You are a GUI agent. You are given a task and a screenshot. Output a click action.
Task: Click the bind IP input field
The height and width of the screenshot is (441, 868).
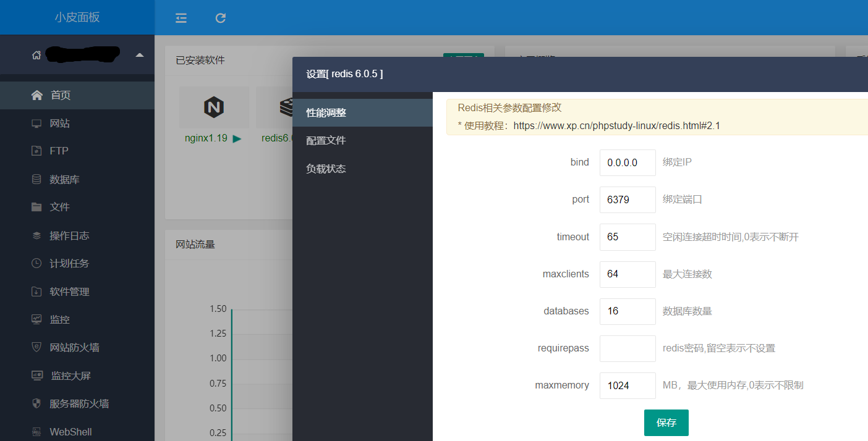point(628,162)
